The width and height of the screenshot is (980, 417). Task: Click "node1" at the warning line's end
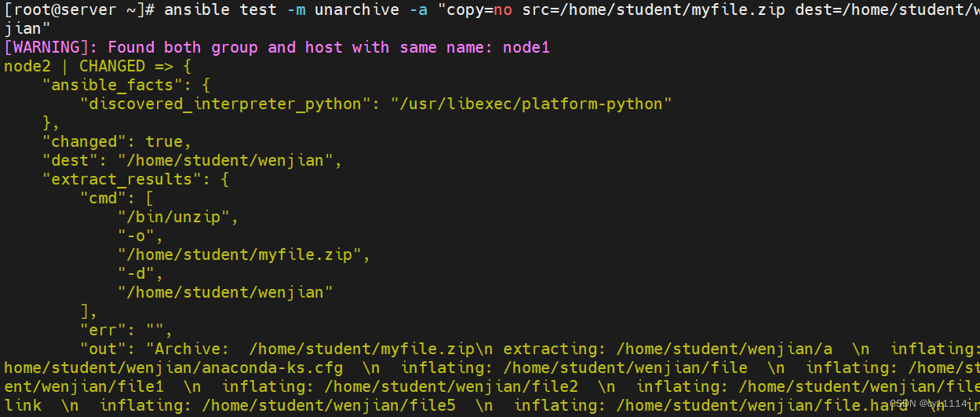[526, 48]
